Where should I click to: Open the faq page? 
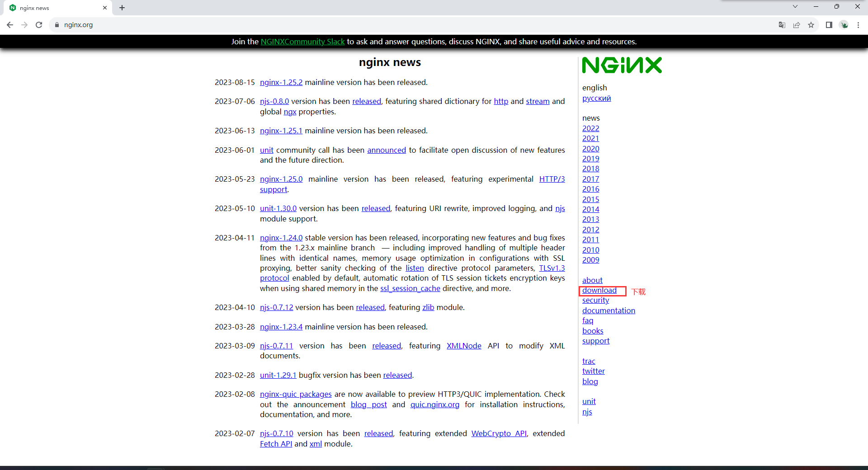[x=588, y=320]
